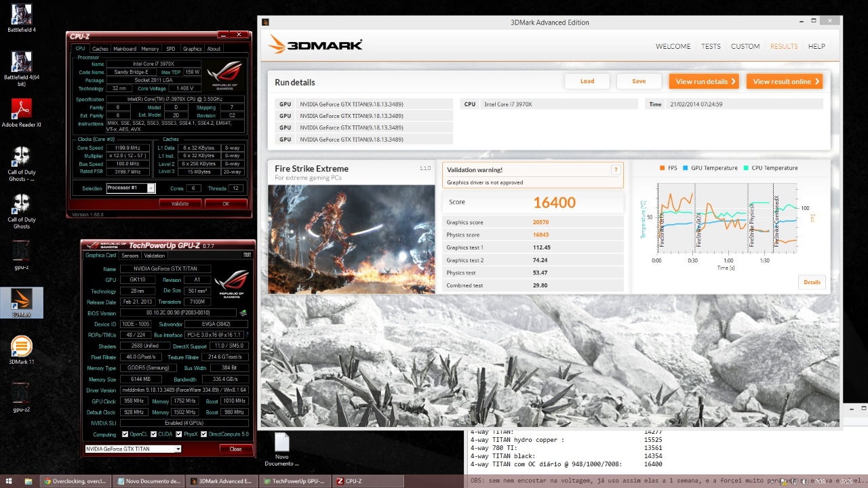Image resolution: width=868 pixels, height=488 pixels.
Task: Click GPU-Z camera screenshot icon
Action: pyautogui.click(x=247, y=256)
